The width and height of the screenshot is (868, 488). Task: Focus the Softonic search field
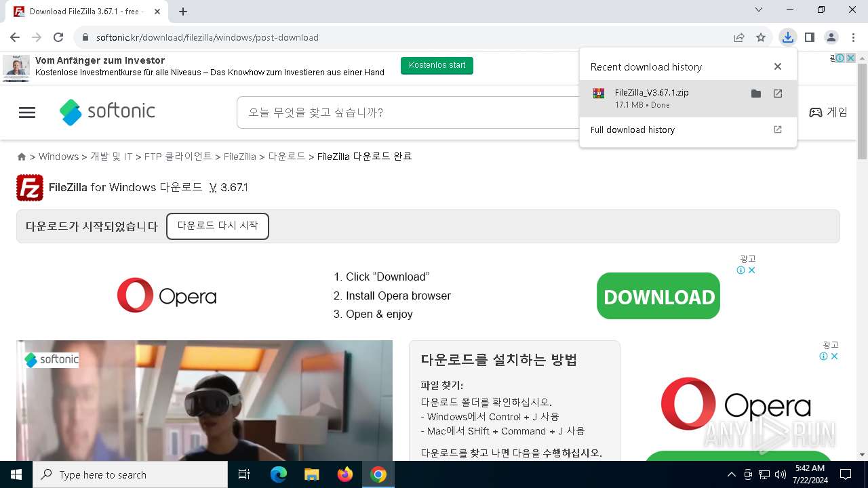click(x=407, y=113)
